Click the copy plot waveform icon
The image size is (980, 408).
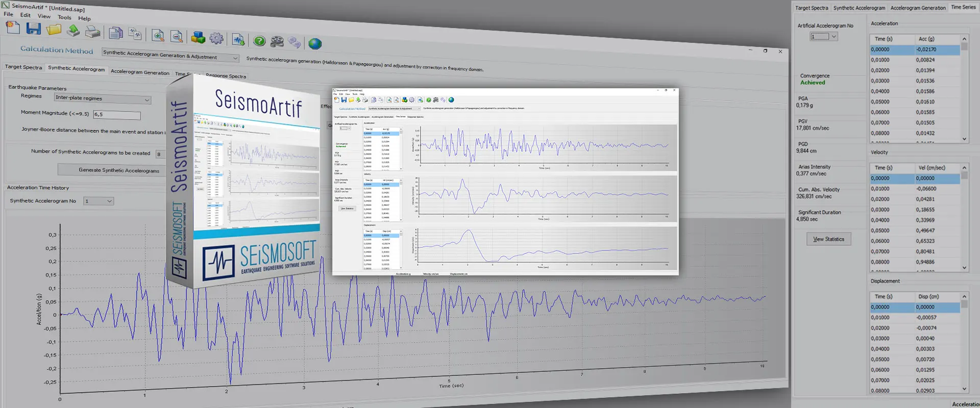tap(135, 34)
